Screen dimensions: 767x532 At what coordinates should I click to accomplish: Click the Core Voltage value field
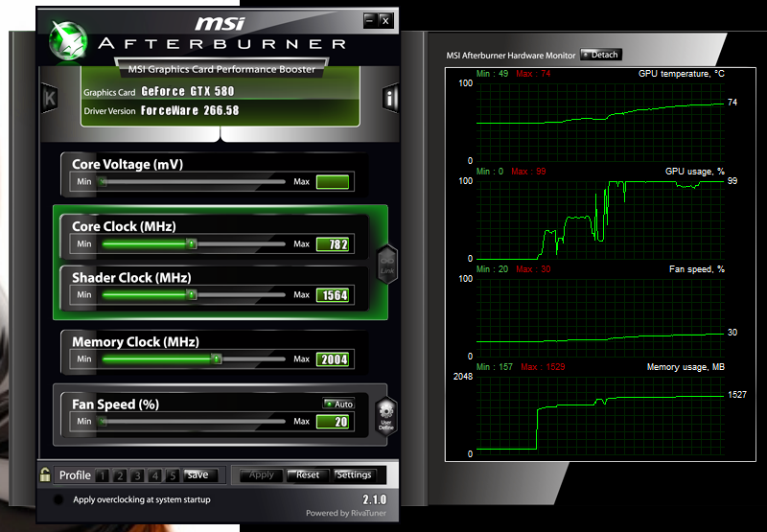(x=333, y=182)
